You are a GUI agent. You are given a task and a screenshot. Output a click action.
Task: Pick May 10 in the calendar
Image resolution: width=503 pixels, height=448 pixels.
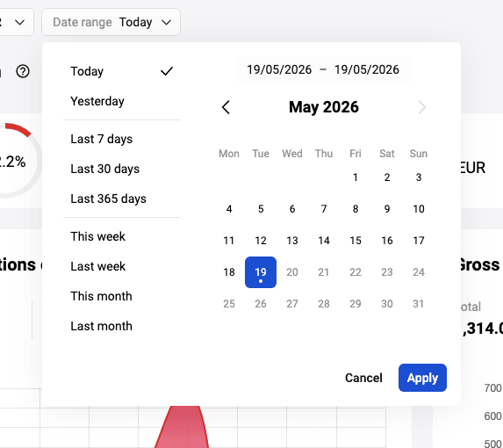419,209
